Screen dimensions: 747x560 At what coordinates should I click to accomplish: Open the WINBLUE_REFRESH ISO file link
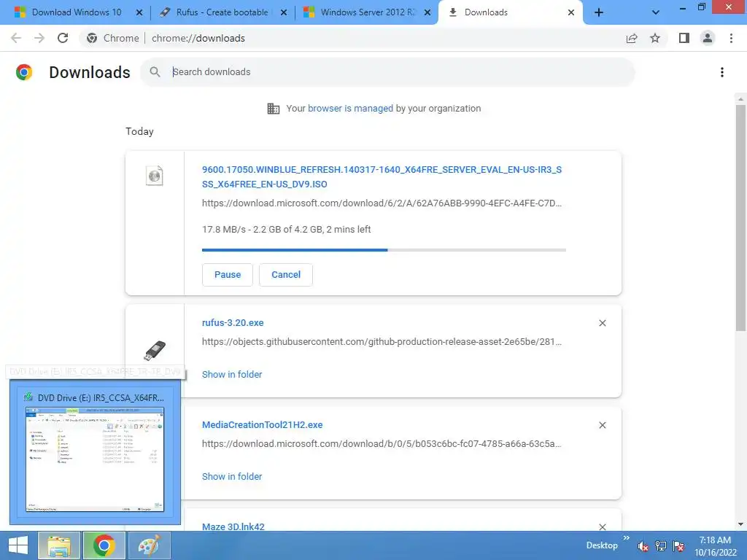coord(382,176)
